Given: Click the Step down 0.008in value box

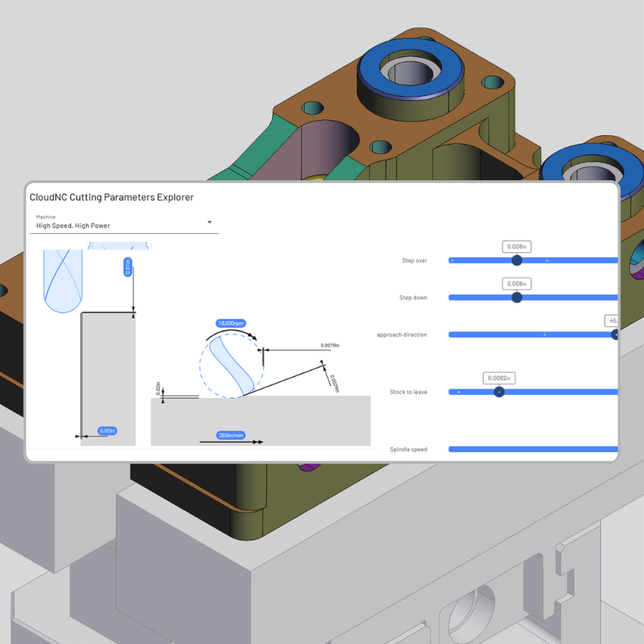Looking at the screenshot, I should (517, 283).
